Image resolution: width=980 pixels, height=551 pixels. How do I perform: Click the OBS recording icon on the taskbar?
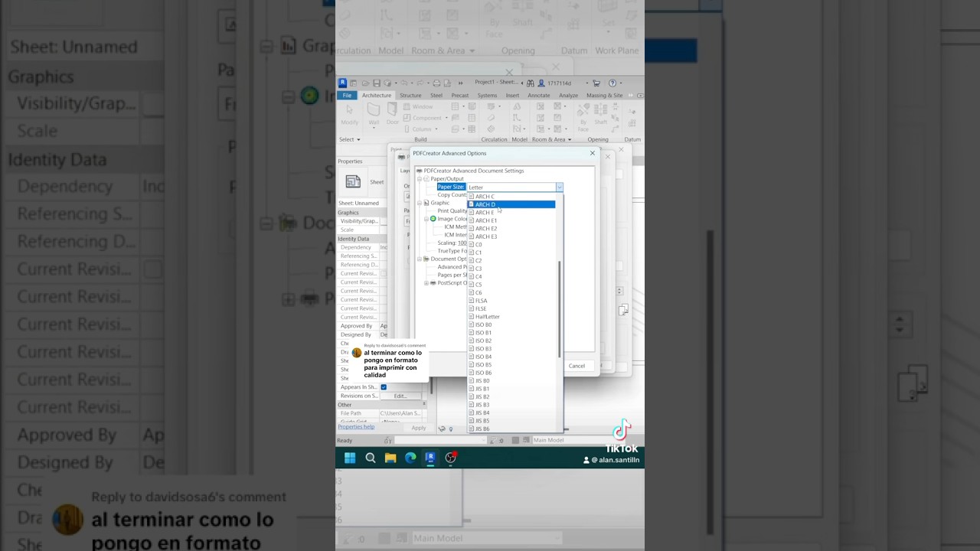451,458
